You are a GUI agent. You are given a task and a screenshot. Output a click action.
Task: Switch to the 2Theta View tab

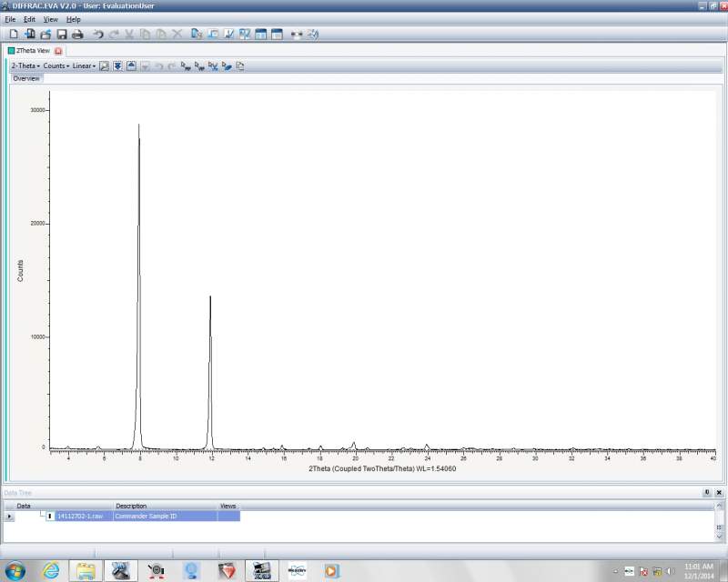coord(33,51)
